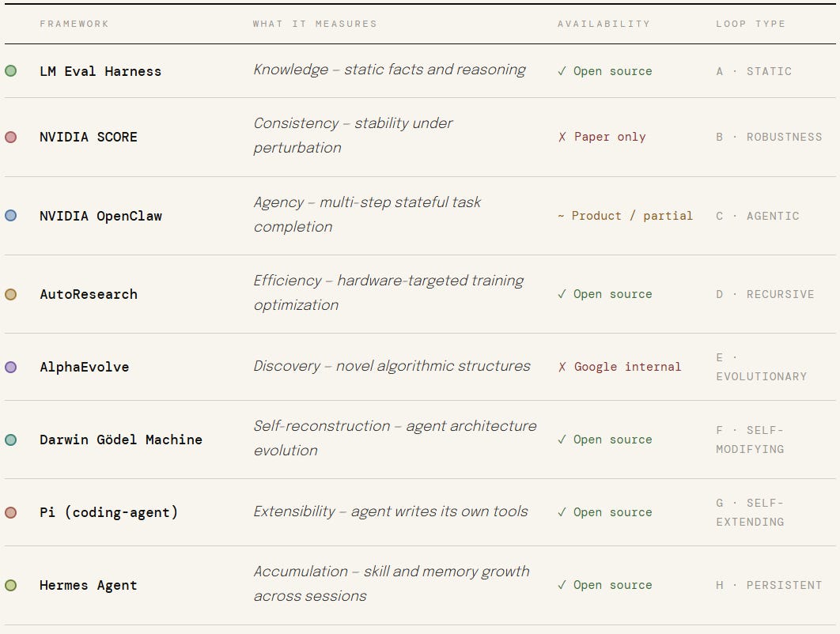This screenshot has height=634, width=840.
Task: Click the green dot beside LM Eval Harness
Action: (11, 70)
